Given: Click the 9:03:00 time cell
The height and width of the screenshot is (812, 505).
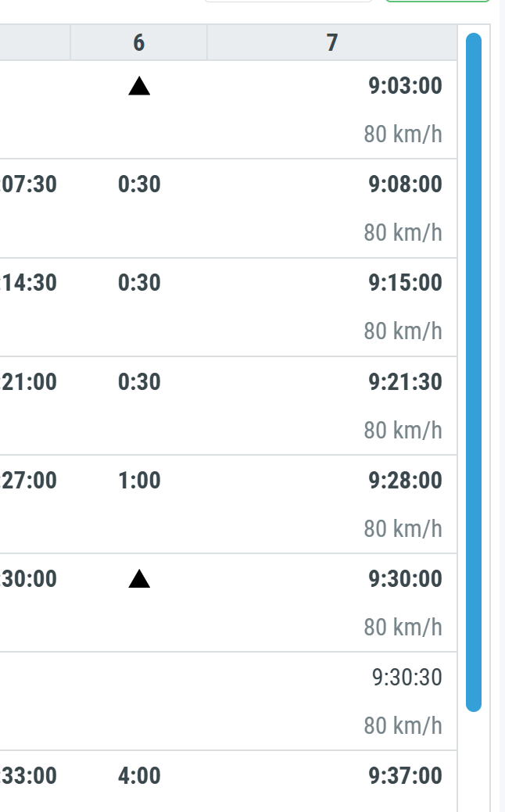Looking at the screenshot, I should [405, 86].
